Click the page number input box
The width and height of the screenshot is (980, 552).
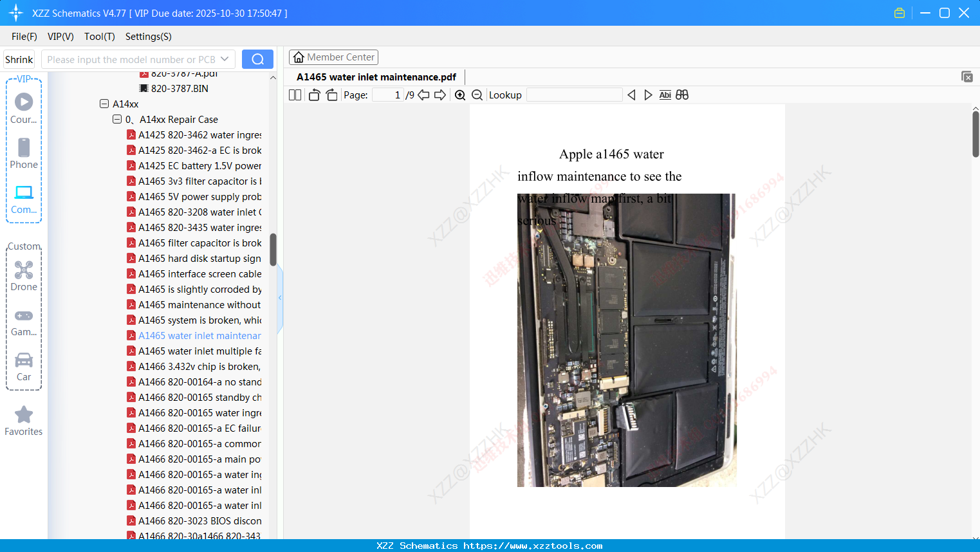pyautogui.click(x=388, y=95)
